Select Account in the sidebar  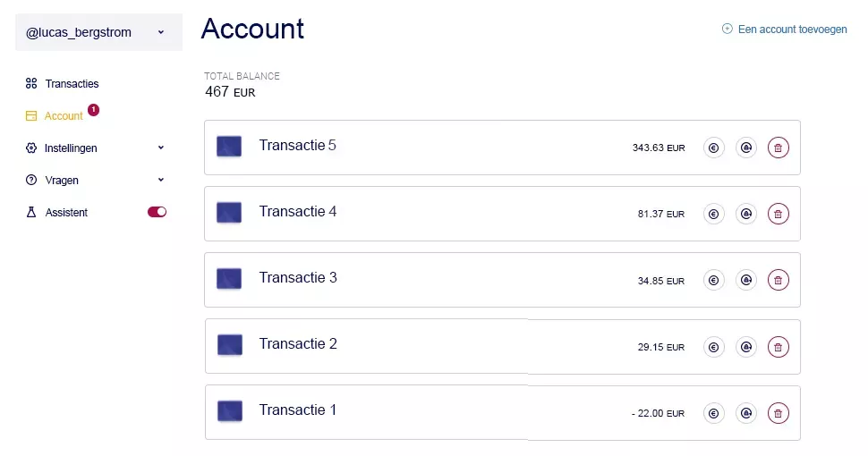63,116
